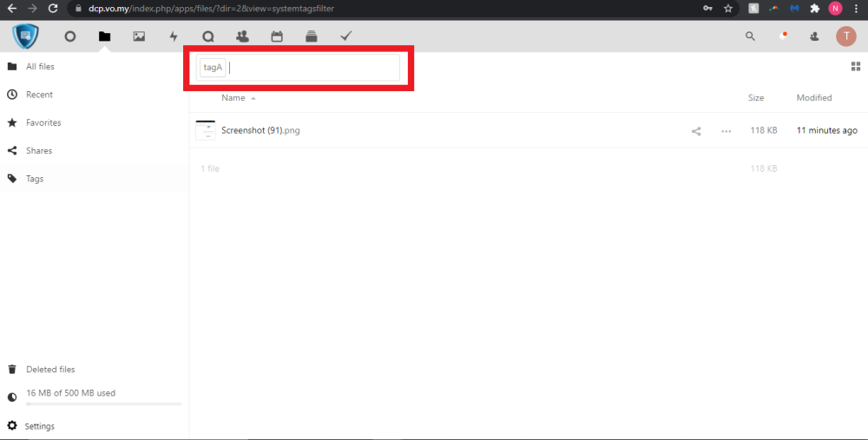Go to Favorites in the sidebar
This screenshot has width=868, height=440.
point(43,123)
